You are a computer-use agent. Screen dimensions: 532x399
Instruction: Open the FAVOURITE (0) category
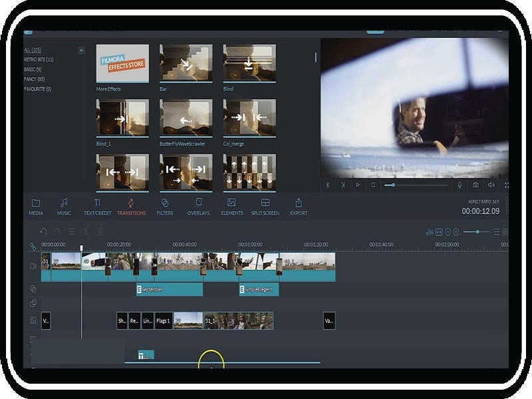pos(37,89)
